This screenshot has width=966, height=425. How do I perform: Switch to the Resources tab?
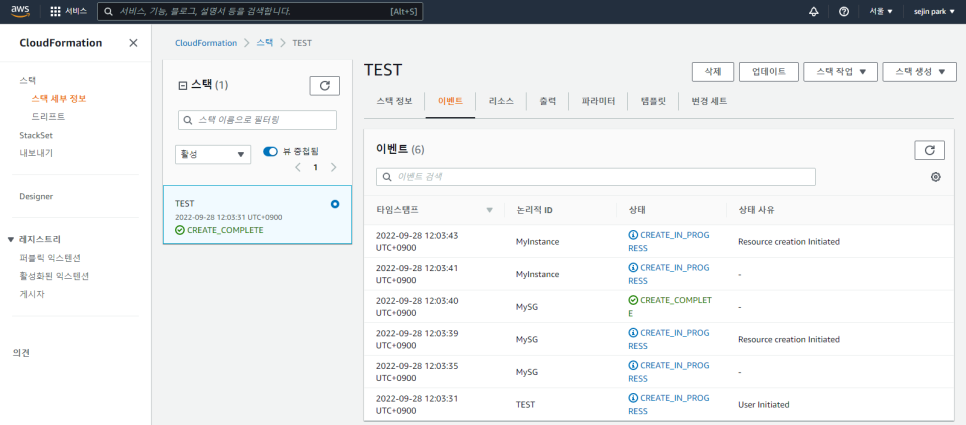coord(501,101)
